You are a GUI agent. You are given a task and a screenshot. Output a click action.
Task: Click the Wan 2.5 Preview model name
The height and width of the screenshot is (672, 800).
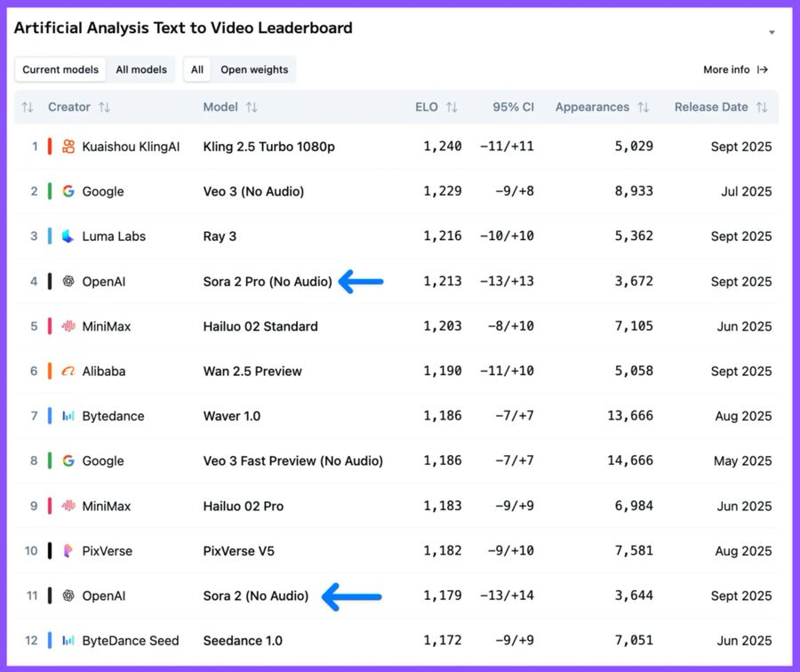tap(252, 372)
